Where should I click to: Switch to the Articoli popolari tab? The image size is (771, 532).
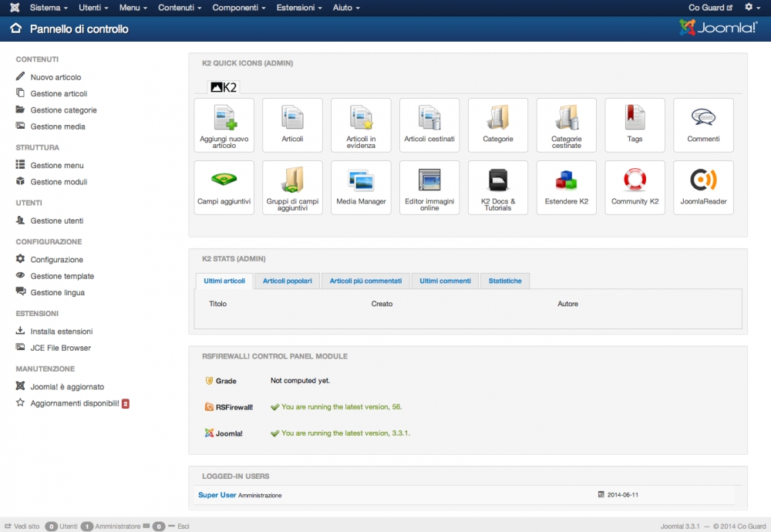(x=287, y=281)
